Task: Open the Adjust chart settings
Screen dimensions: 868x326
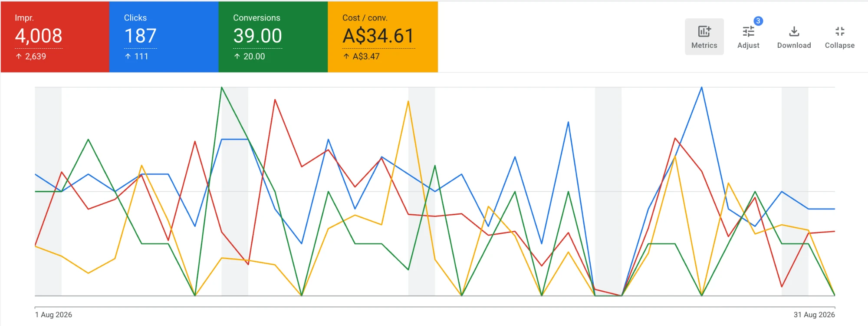Action: click(748, 37)
